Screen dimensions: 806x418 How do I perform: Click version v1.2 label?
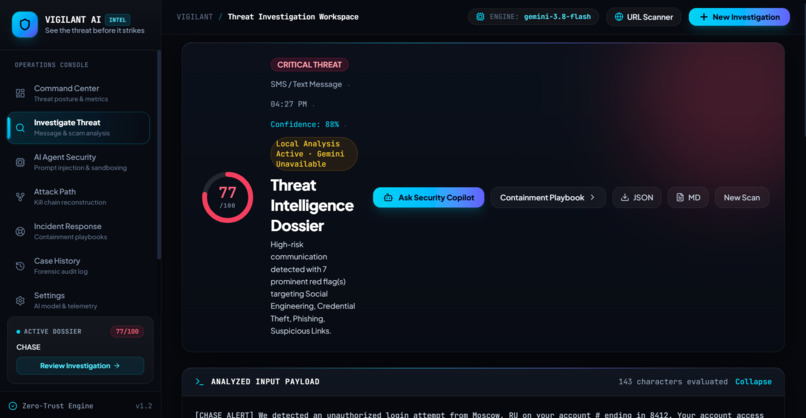pyautogui.click(x=143, y=406)
